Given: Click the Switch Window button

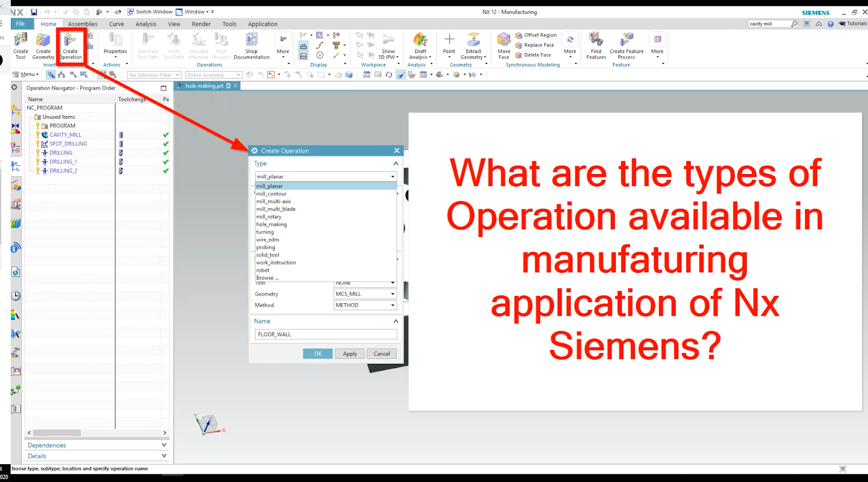Looking at the screenshot, I should pyautogui.click(x=150, y=12).
